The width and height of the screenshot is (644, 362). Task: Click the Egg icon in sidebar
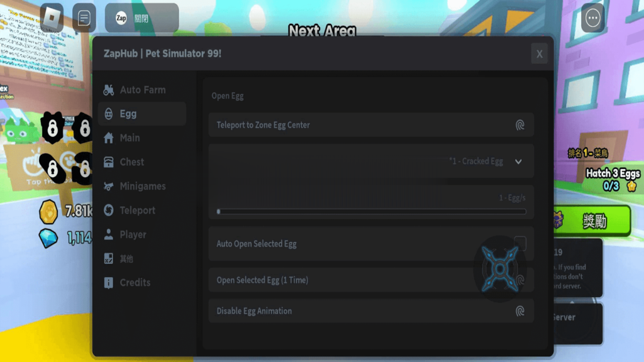pyautogui.click(x=109, y=114)
